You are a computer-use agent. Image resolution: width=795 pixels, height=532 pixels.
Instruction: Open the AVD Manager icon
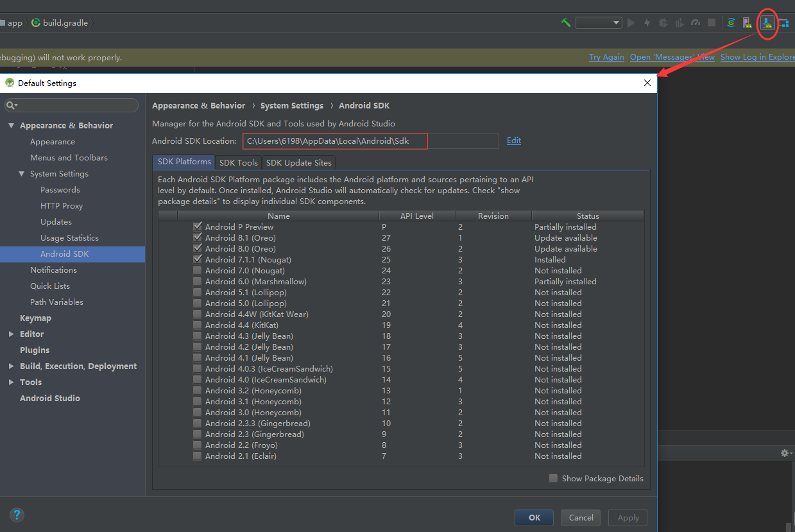tap(748, 22)
